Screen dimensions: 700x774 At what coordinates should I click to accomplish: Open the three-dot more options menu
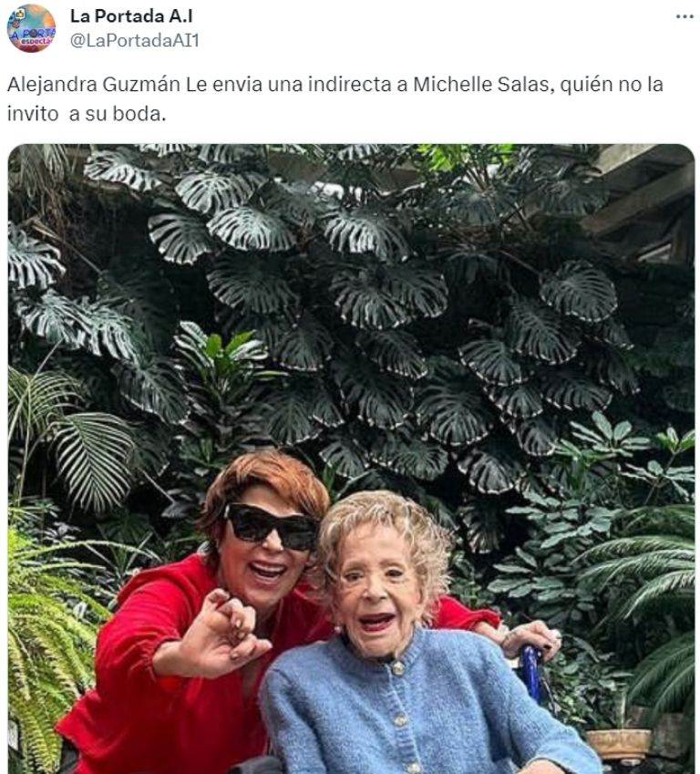[x=685, y=16]
